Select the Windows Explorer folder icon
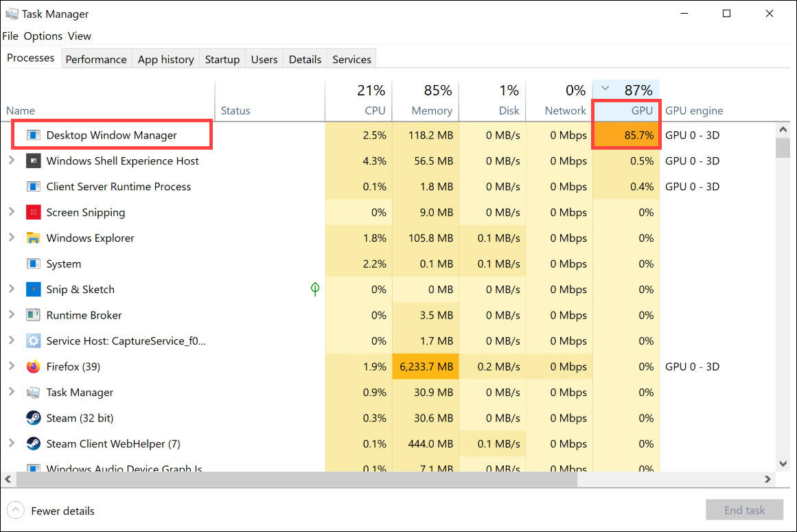797x532 pixels. pyautogui.click(x=34, y=238)
